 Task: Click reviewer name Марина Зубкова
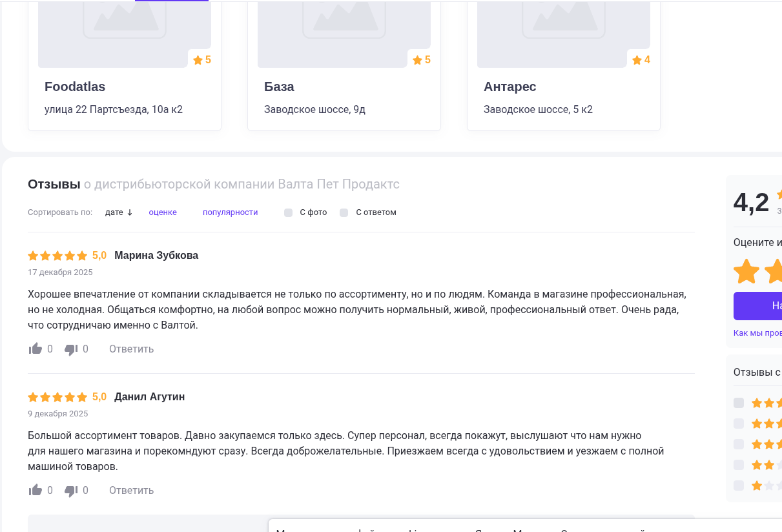156,256
